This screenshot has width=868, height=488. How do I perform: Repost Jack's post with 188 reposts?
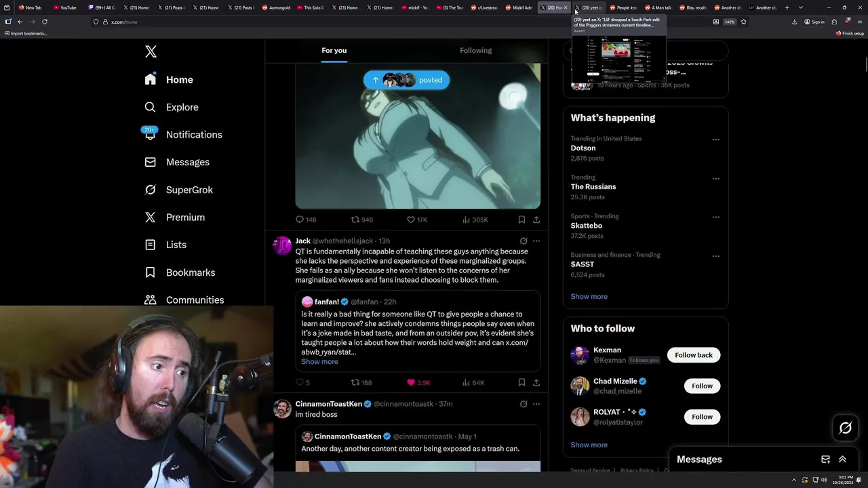click(x=361, y=382)
